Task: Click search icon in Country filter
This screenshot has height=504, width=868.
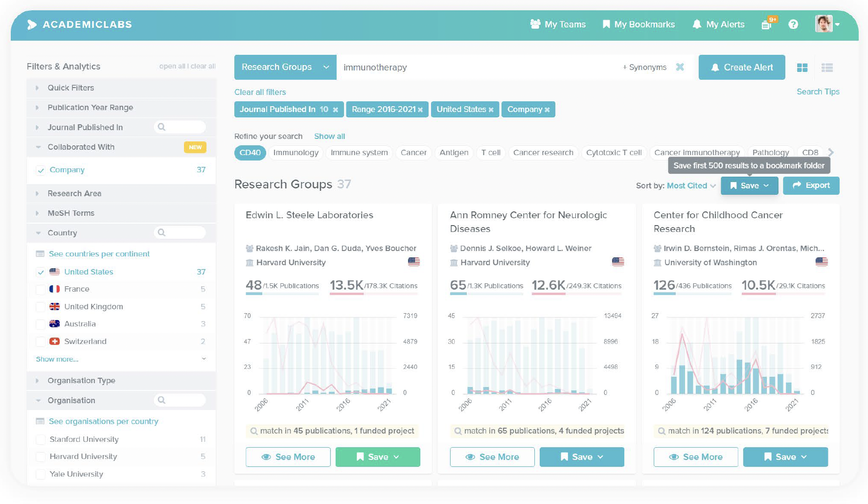Action: coord(161,232)
